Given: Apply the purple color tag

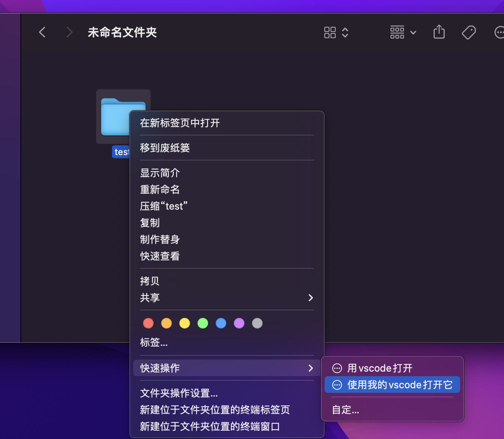Looking at the screenshot, I should point(239,323).
